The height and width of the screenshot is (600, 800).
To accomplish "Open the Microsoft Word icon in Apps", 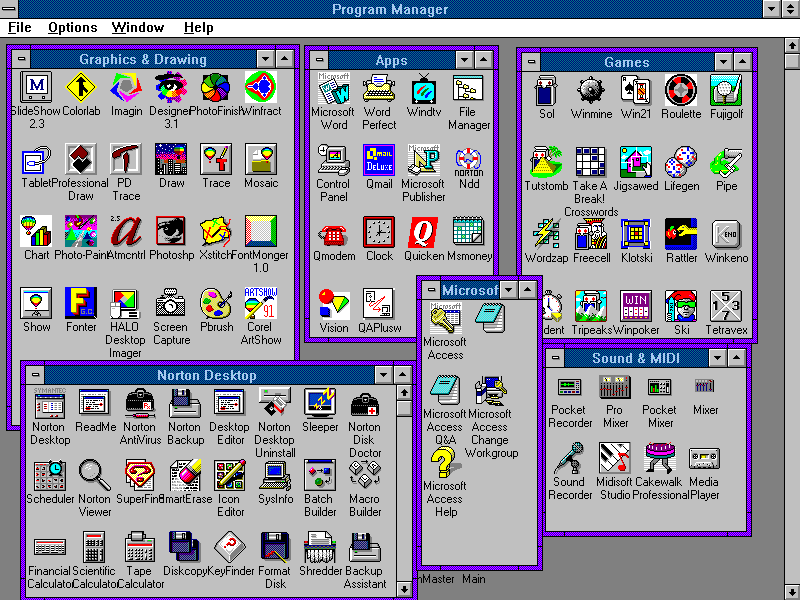I will click(334, 91).
